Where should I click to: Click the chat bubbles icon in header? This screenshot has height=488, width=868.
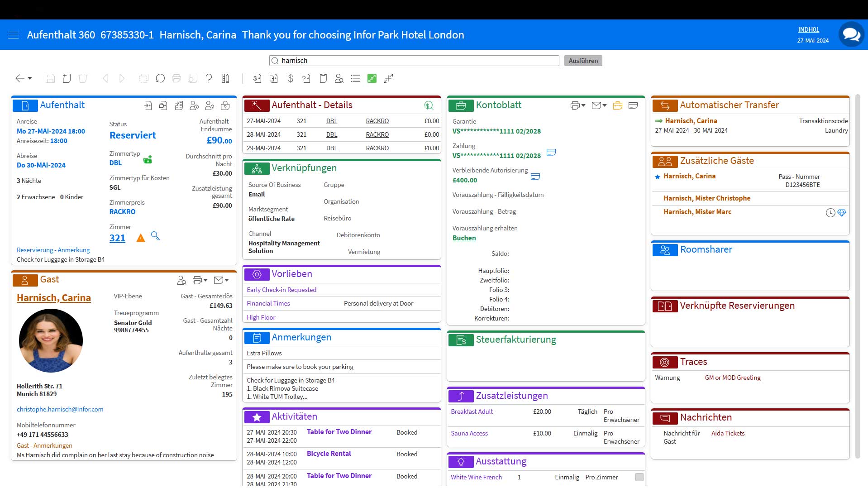[x=851, y=34]
